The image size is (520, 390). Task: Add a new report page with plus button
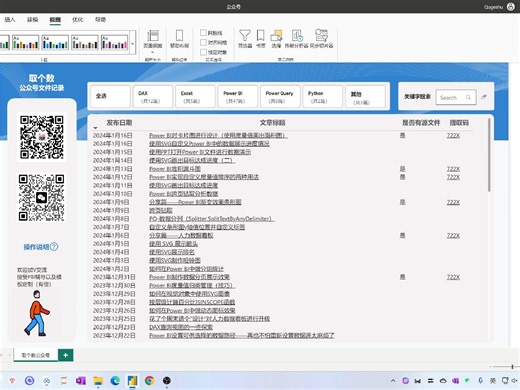pos(66,355)
